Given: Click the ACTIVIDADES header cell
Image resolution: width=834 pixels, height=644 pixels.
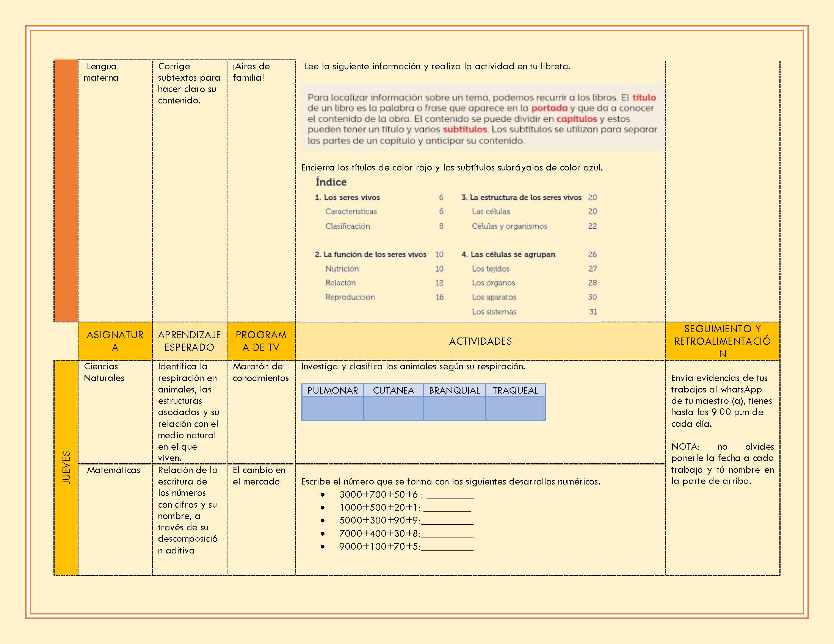Looking at the screenshot, I should tap(480, 341).
